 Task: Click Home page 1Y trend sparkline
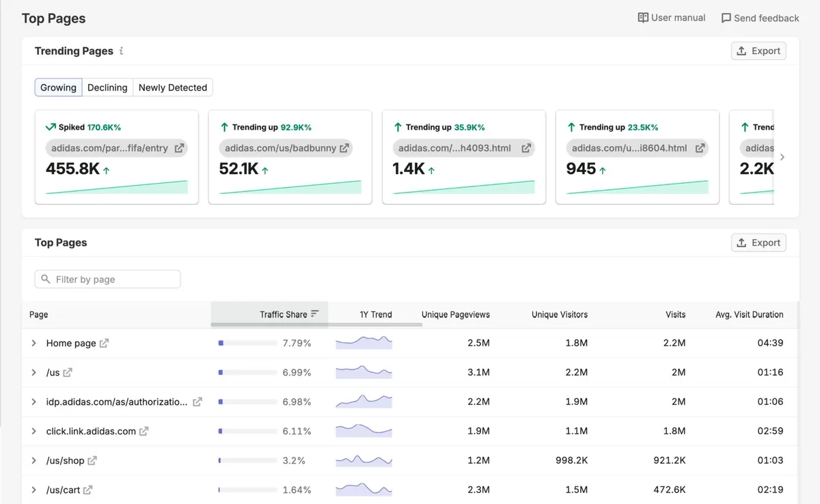364,343
